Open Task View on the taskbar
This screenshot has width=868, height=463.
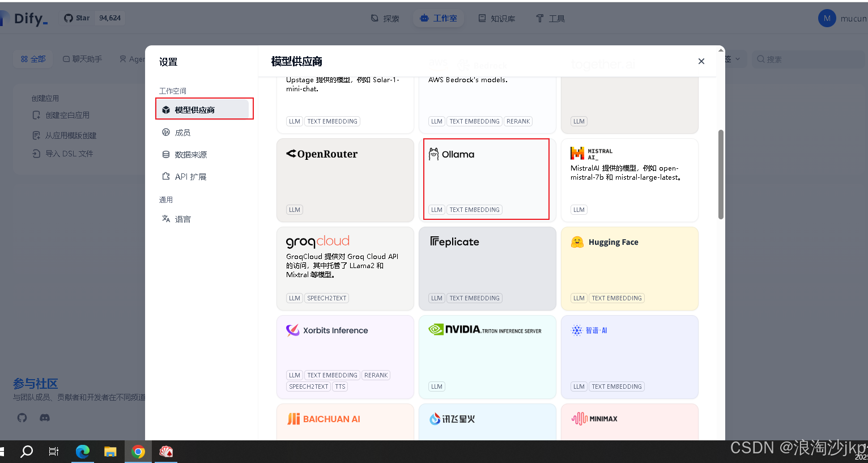(54, 452)
